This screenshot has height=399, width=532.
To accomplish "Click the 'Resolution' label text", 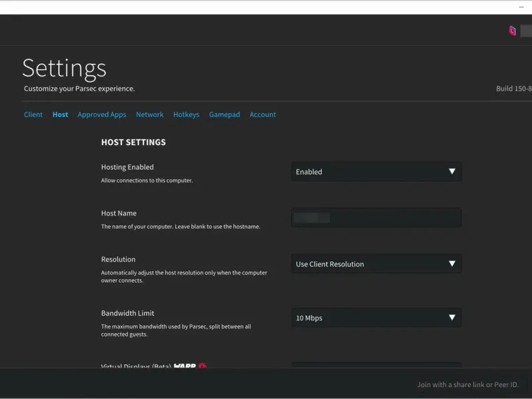I will coord(118,259).
